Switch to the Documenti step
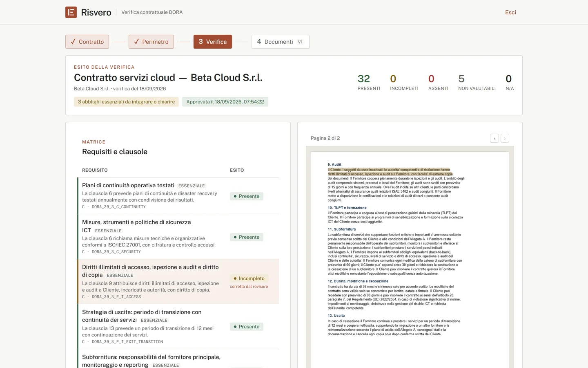 [281, 42]
